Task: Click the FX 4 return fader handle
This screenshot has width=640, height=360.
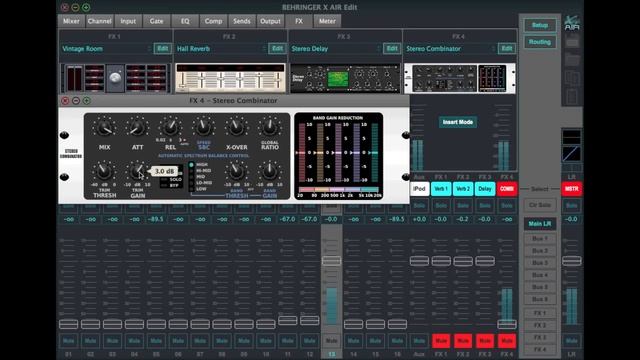Action: pos(507,324)
